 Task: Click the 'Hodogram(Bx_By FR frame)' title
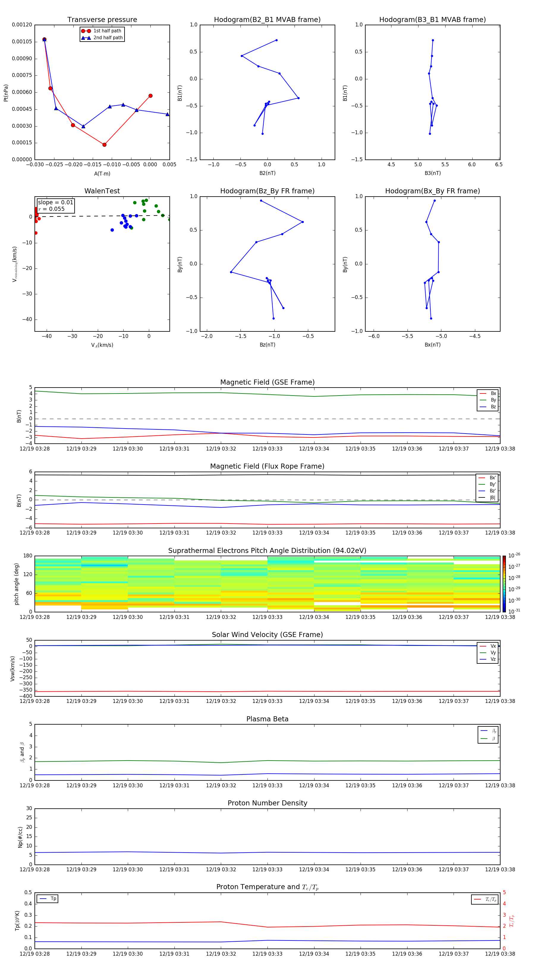point(432,191)
